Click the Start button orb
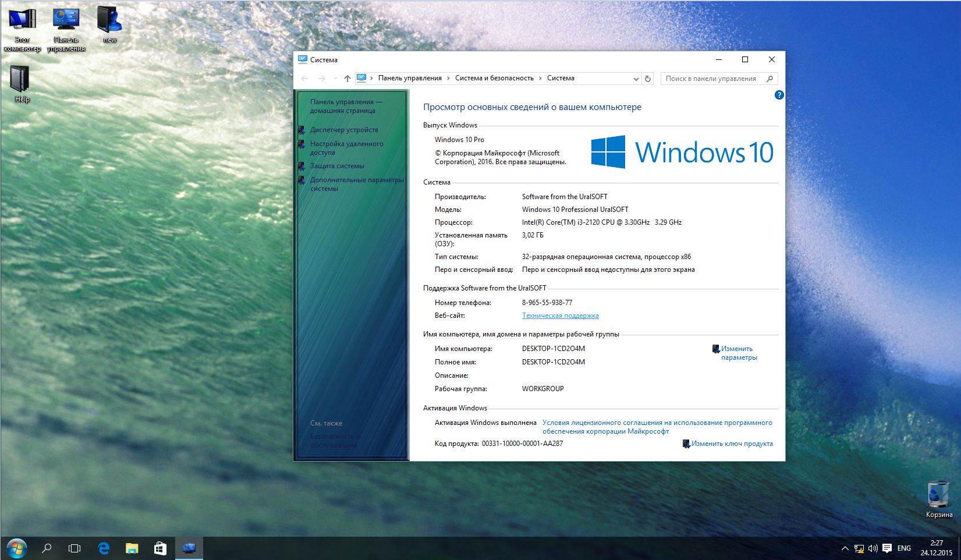The width and height of the screenshot is (961, 560). pyautogui.click(x=16, y=548)
